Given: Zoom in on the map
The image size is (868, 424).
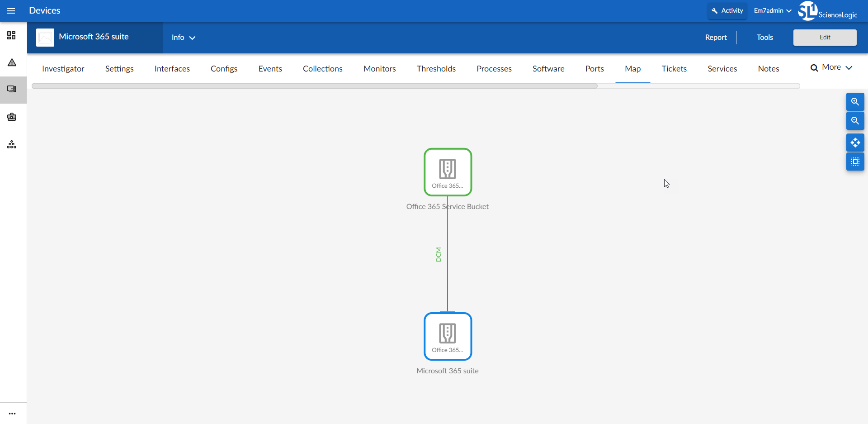Looking at the screenshot, I should point(855,102).
